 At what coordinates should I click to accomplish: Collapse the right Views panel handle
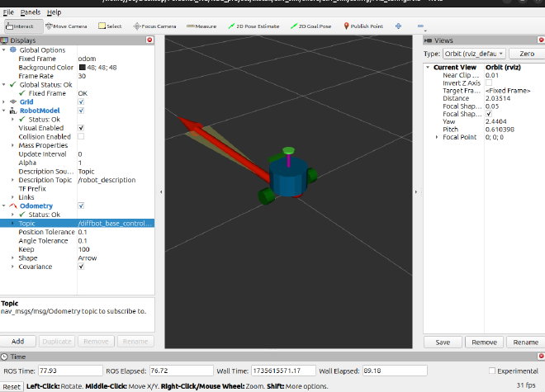pos(416,191)
